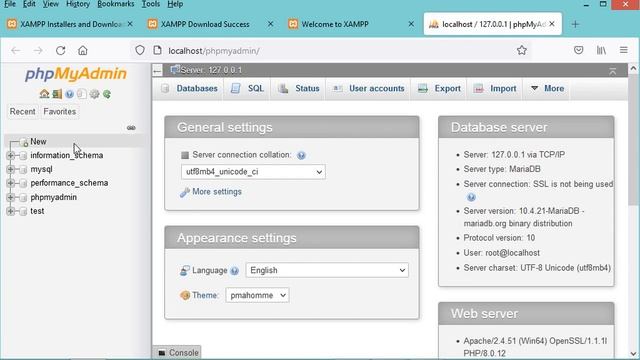Collapse navigation panel arrow button
This screenshot has height=360, width=640.
pos(158,71)
